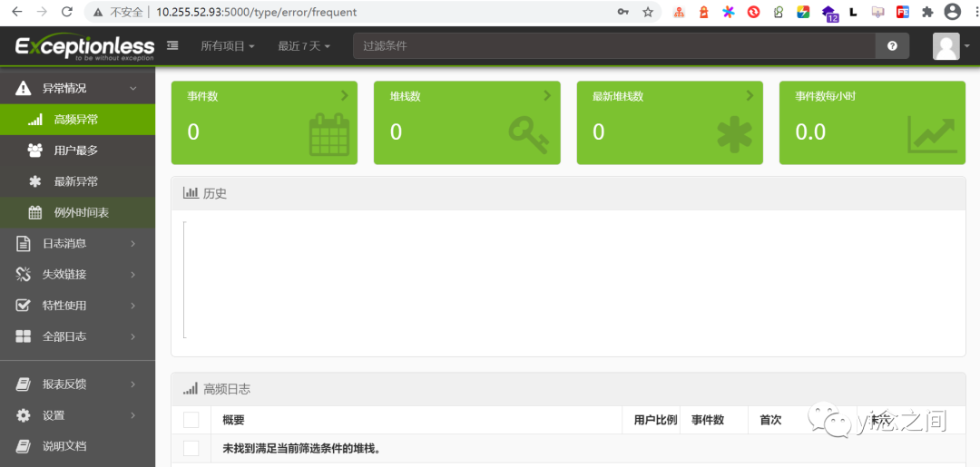Image resolution: width=980 pixels, height=467 pixels.
Task: Click the 最新异常 asterisk icon
Action: coord(35,181)
